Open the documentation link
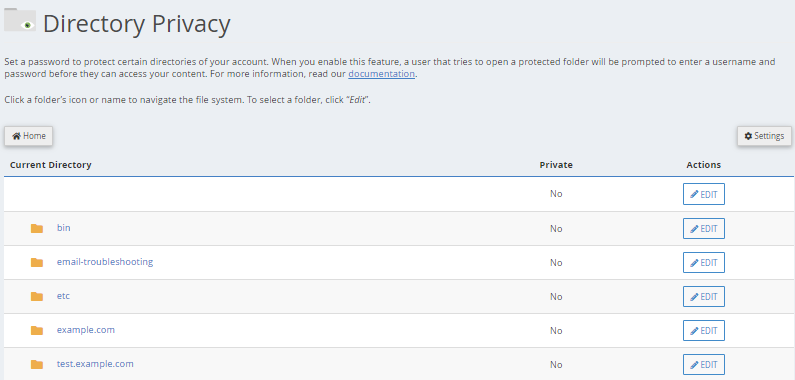This screenshot has width=795, height=380. (381, 74)
